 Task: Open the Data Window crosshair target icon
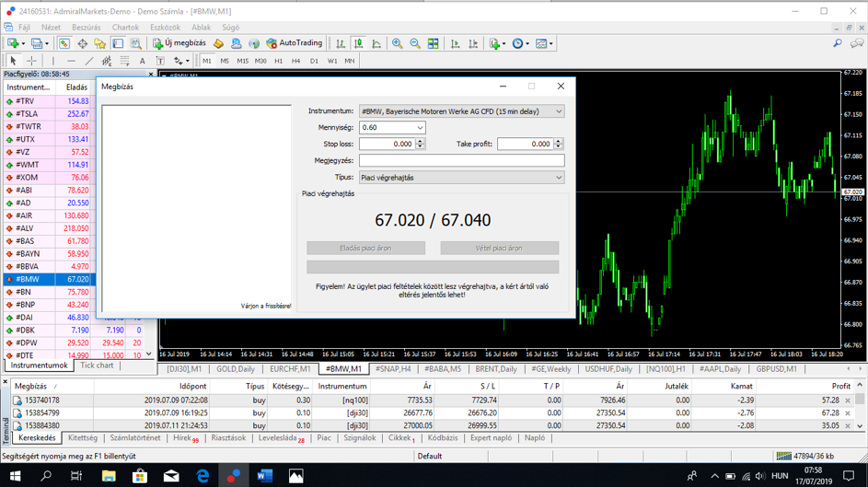click(83, 43)
